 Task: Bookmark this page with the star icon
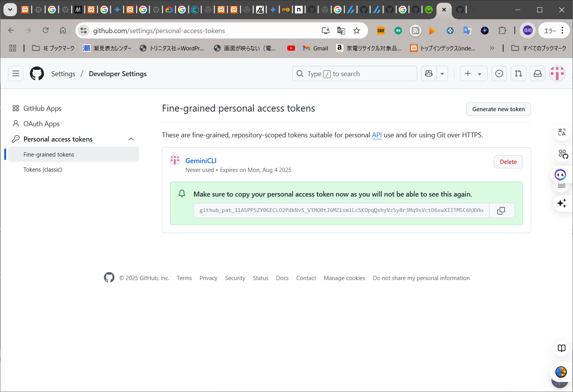tap(356, 31)
